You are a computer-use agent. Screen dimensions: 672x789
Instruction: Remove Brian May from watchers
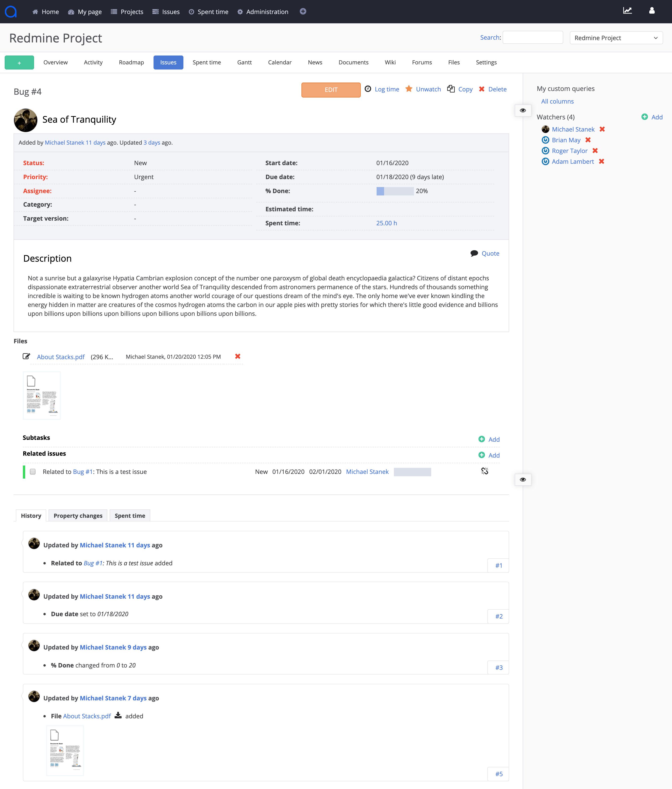click(588, 140)
